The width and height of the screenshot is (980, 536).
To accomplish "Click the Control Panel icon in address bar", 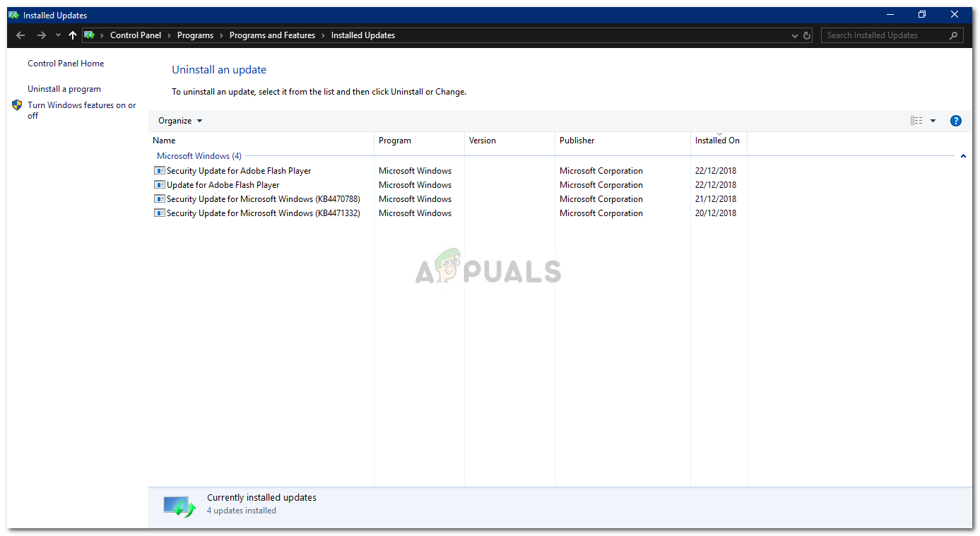I will [89, 35].
